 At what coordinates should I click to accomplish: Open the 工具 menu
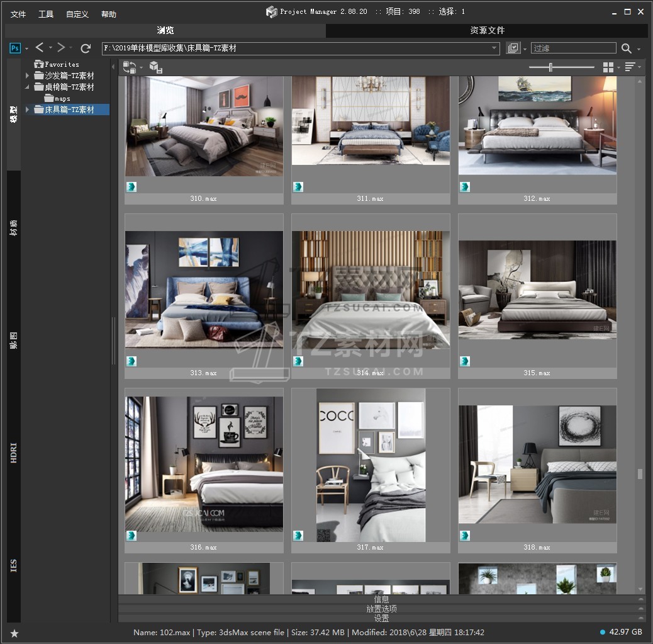click(x=46, y=14)
